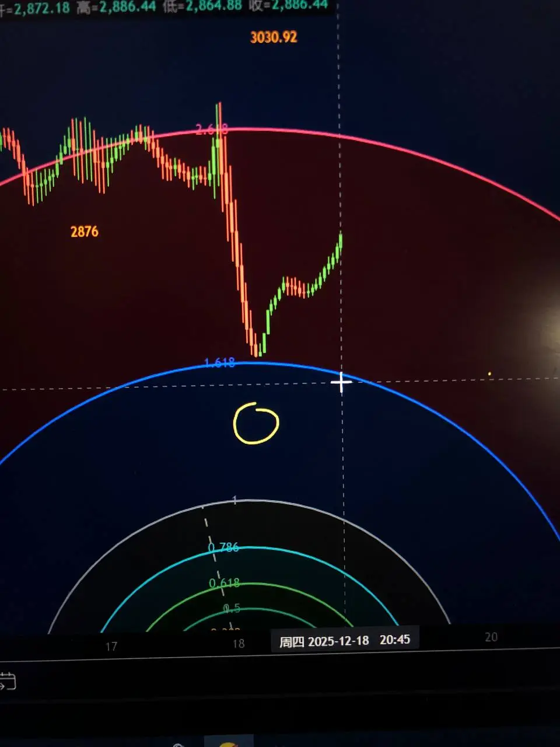
Task: Select the 0.786 Fibonacci circle label
Action: (x=223, y=547)
